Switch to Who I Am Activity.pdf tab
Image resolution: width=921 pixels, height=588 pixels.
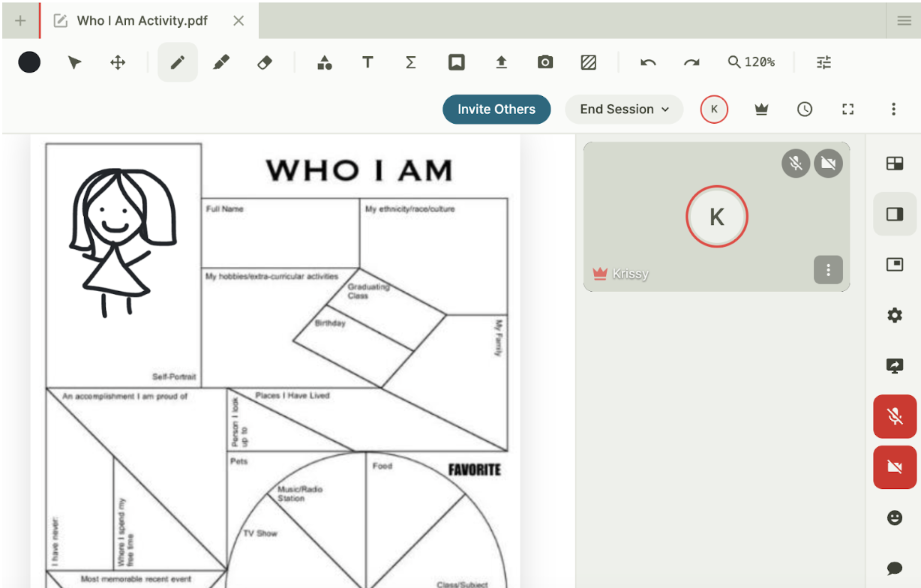tap(142, 20)
